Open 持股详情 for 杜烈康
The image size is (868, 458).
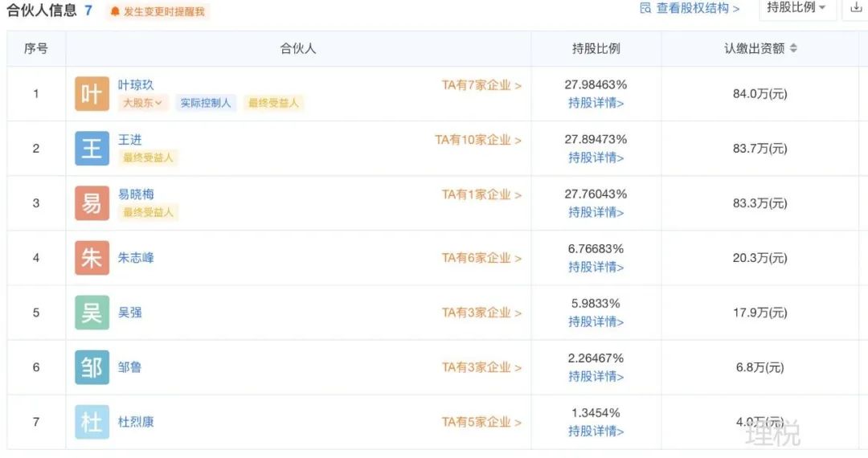click(x=596, y=431)
